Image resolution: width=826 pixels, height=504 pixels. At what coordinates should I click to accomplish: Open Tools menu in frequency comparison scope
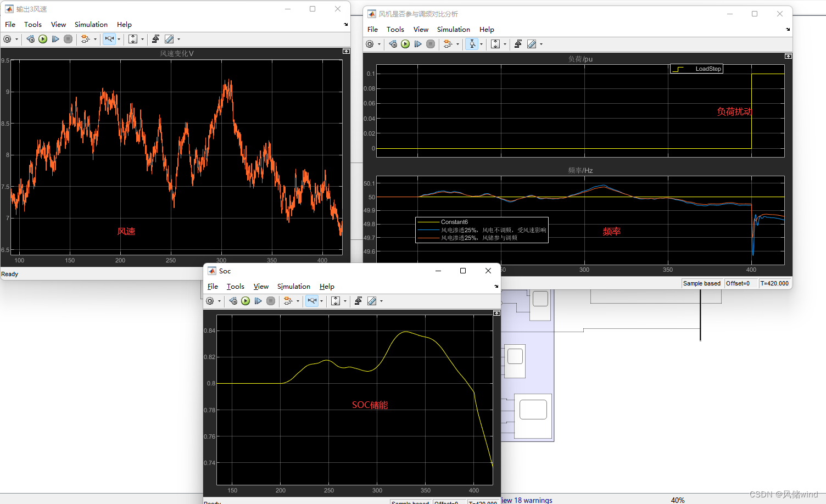(x=395, y=30)
